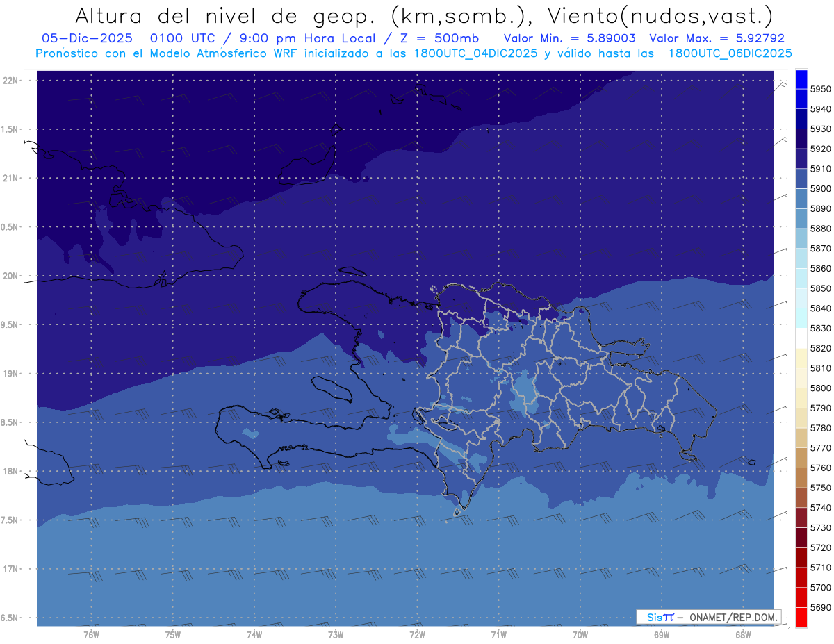This screenshot has width=834, height=644.
Task: Click the 17N latitude axis label
Action: (12, 569)
